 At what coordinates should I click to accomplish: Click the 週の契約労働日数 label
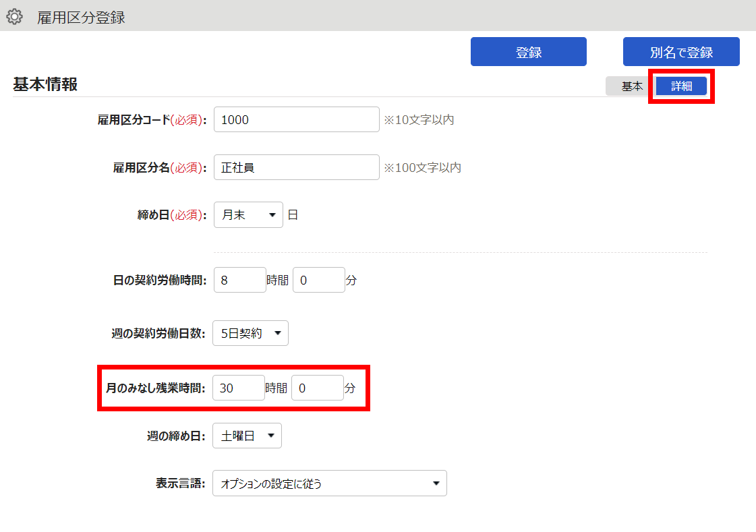[158, 333]
